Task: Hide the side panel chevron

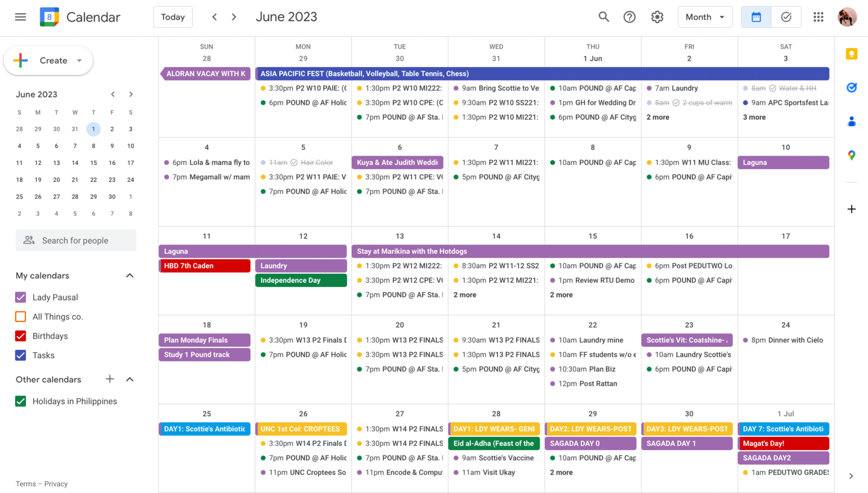Action: [851, 476]
